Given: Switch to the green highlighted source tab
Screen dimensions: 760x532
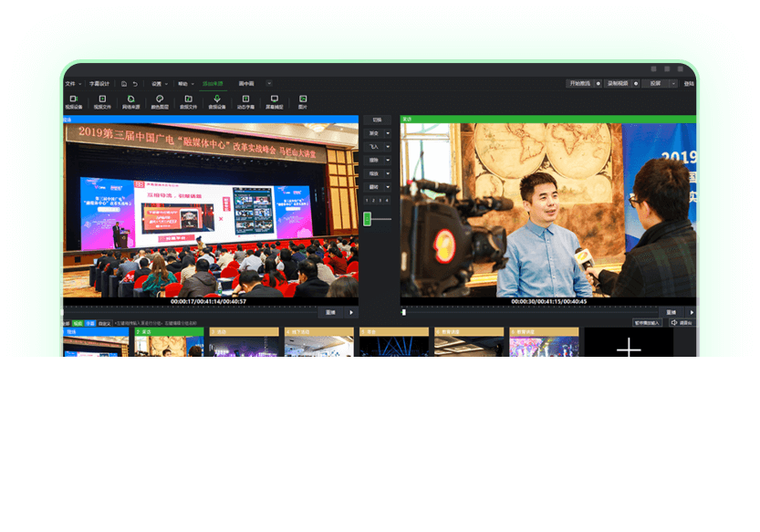Looking at the screenshot, I should (x=213, y=84).
